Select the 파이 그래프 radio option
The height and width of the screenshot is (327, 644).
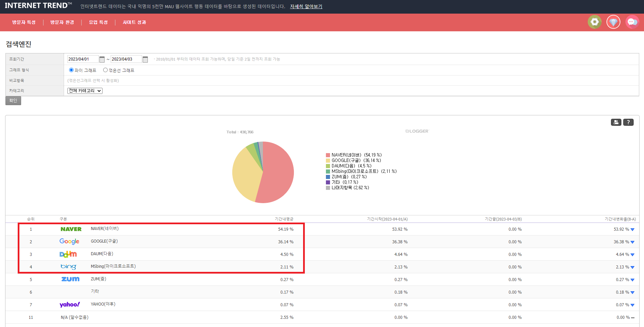pyautogui.click(x=71, y=70)
